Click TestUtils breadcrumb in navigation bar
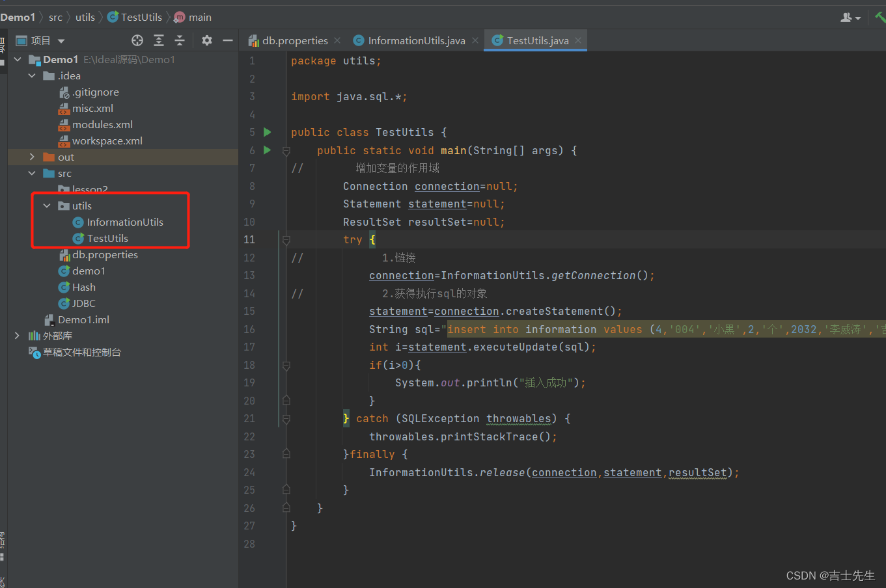Image resolution: width=886 pixels, height=588 pixels. tap(135, 18)
